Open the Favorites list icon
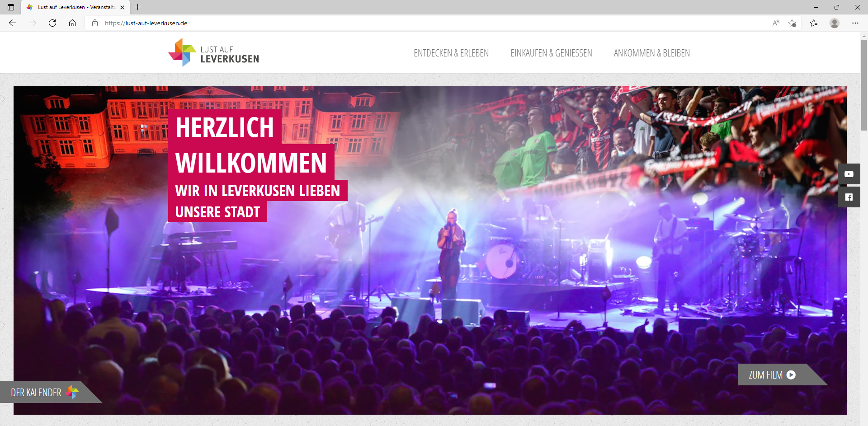This screenshot has height=426, width=868. [x=814, y=23]
